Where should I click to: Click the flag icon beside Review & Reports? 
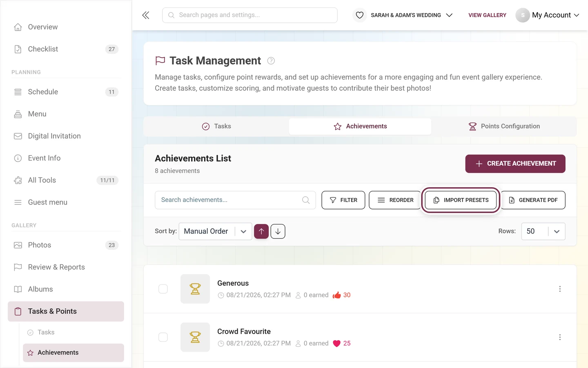pos(18,267)
